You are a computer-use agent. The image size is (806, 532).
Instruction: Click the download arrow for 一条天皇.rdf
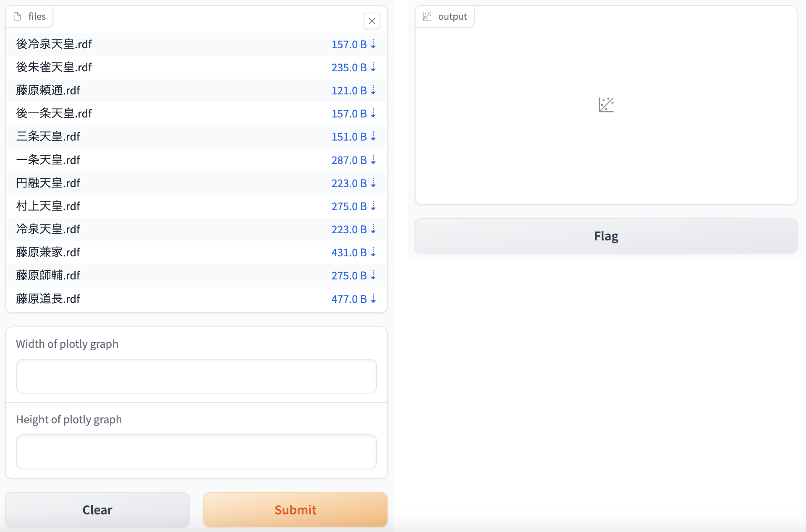pos(373,160)
